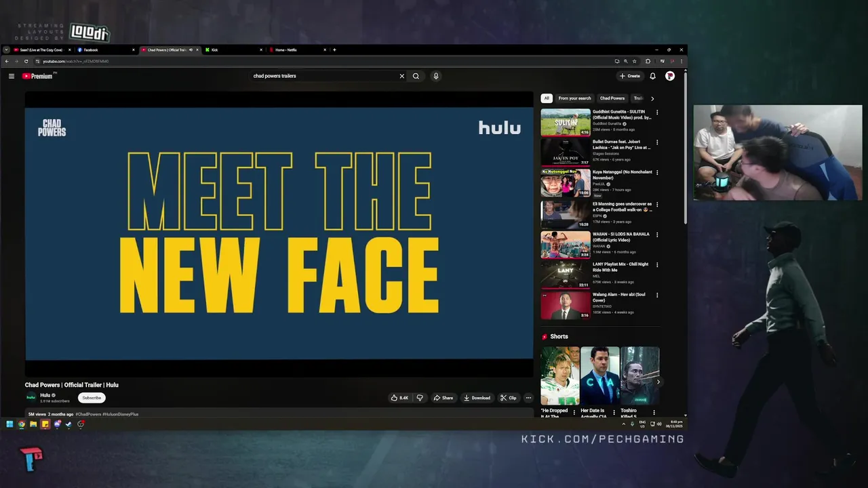Open YouTube notifications bell

point(652,76)
